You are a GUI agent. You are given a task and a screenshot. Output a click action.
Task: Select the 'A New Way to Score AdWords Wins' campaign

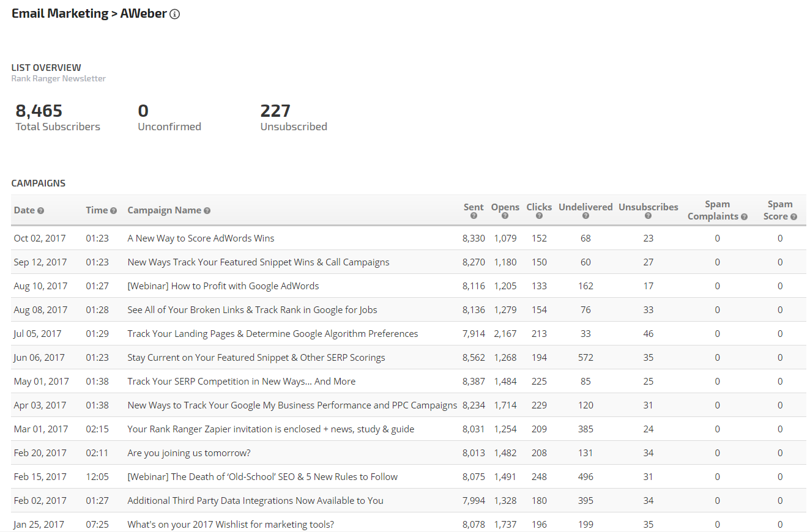click(x=201, y=238)
